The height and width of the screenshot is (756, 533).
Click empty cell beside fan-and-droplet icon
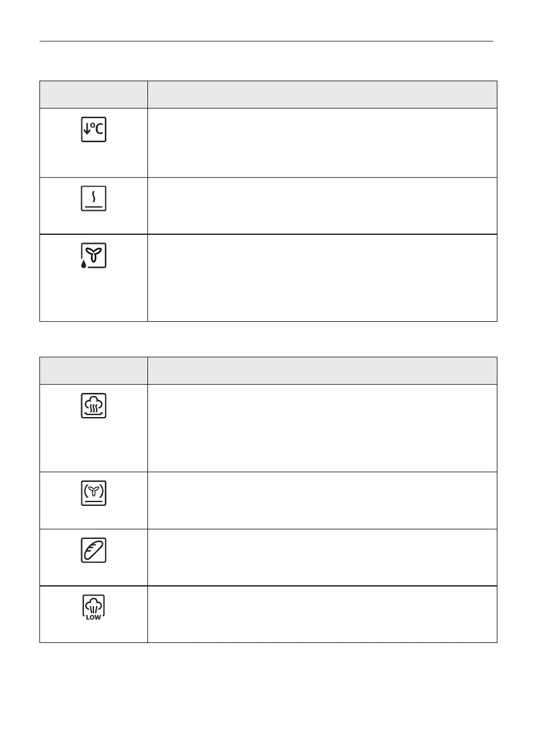click(321, 277)
